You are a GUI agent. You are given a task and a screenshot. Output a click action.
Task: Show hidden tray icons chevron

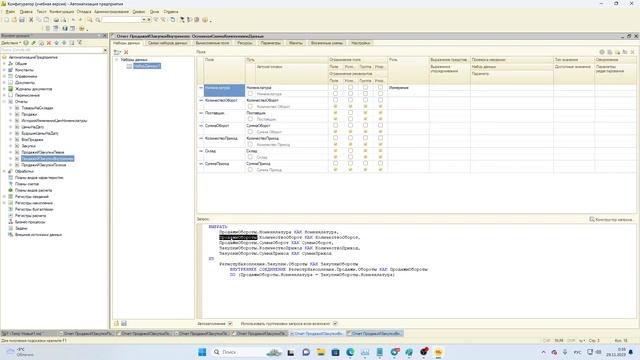(x=543, y=352)
